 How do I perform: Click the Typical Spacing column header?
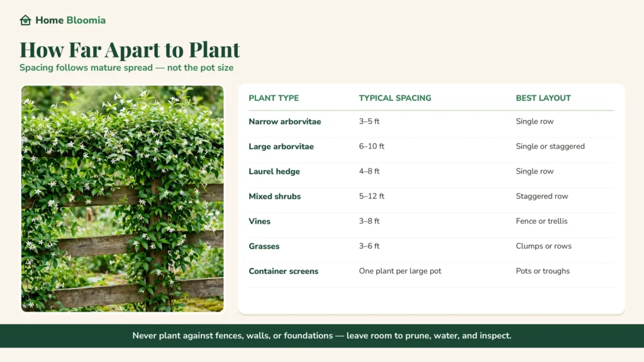(x=395, y=98)
